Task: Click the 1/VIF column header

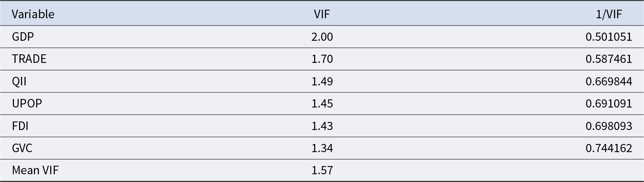Action: (x=609, y=14)
